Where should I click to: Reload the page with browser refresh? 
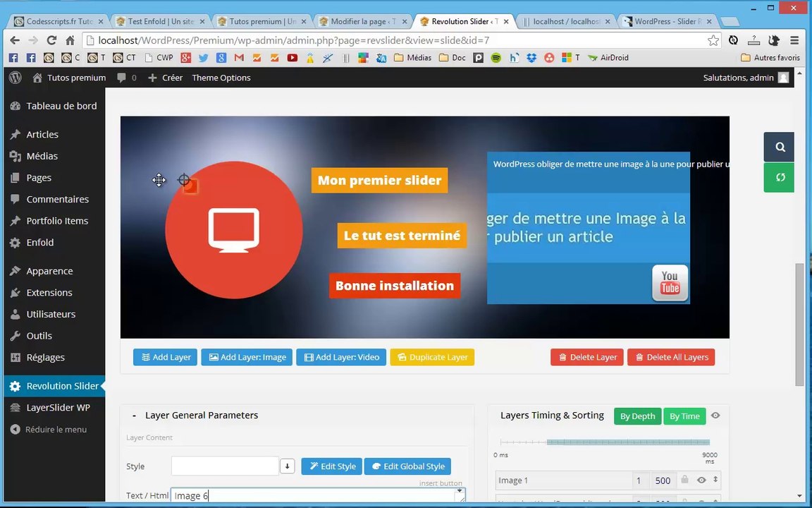tap(51, 40)
